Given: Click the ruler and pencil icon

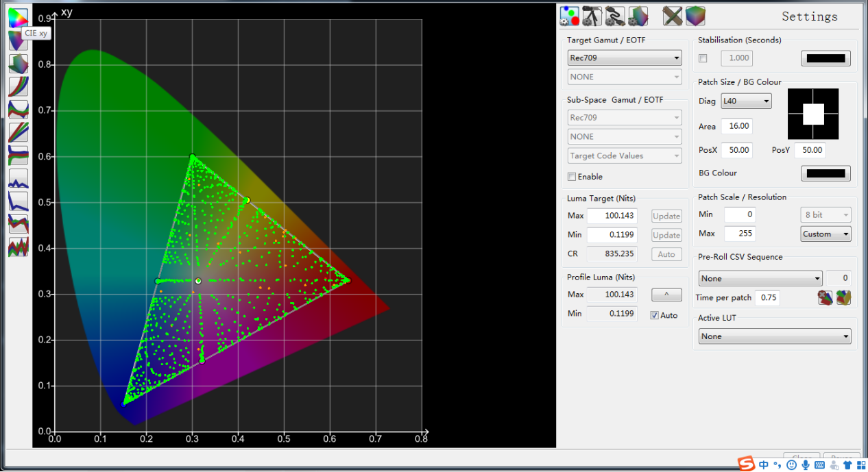Looking at the screenshot, I should point(673,16).
